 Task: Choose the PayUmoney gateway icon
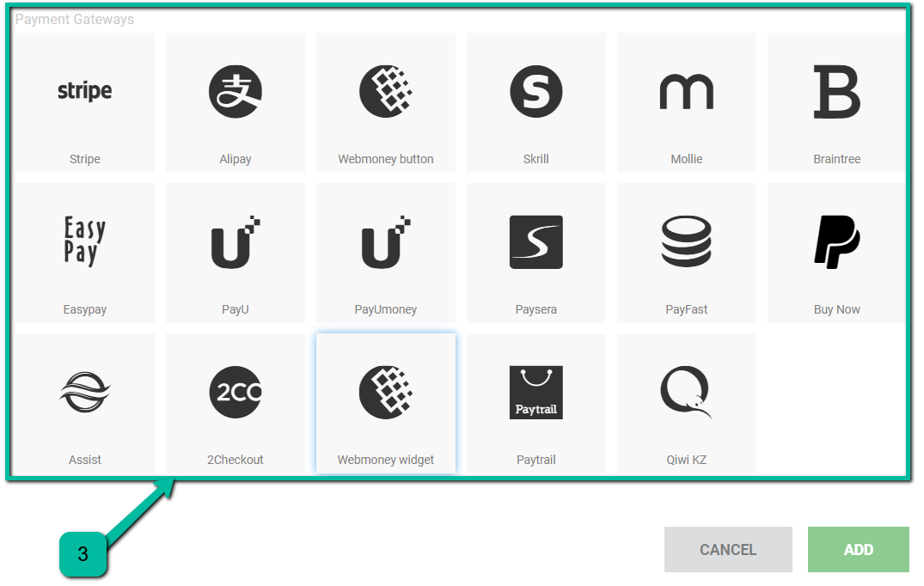tap(386, 242)
